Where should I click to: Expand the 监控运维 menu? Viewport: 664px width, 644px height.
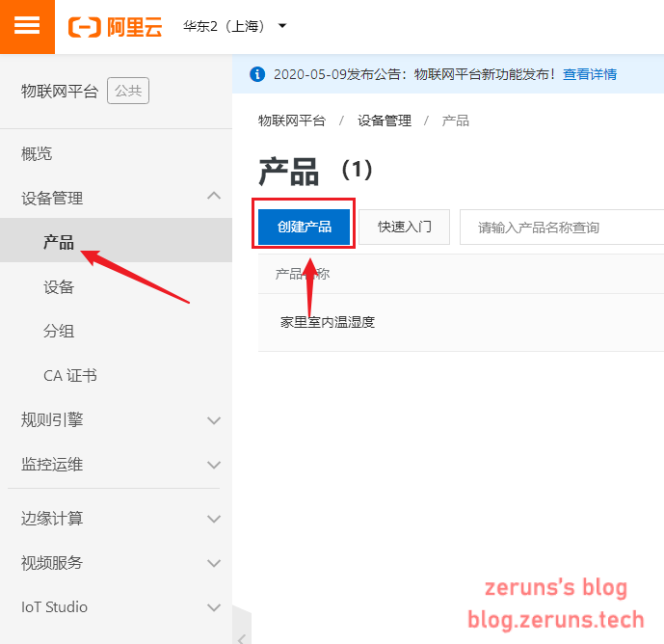tap(214, 465)
